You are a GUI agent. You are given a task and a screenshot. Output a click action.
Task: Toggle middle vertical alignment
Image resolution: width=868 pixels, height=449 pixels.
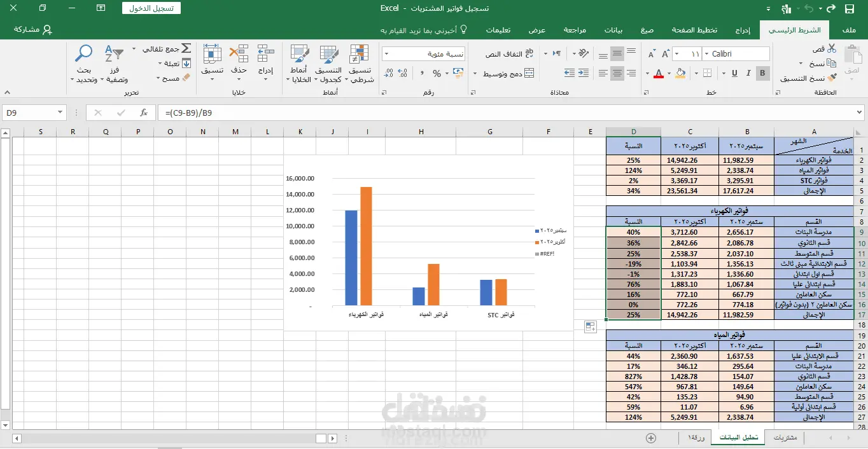click(x=617, y=54)
